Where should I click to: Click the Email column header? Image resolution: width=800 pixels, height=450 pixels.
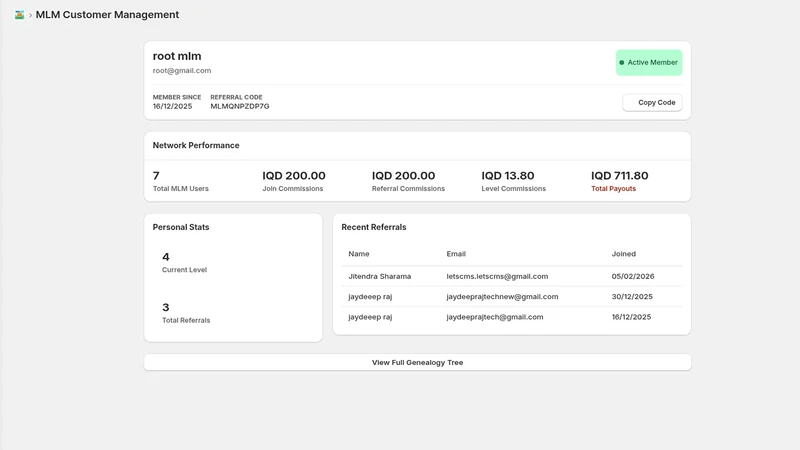tap(456, 254)
